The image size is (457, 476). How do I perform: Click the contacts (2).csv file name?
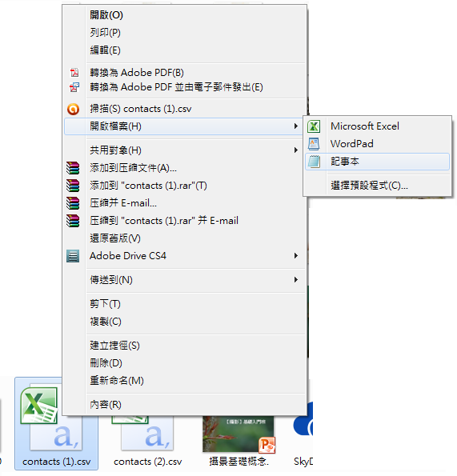[x=147, y=462]
